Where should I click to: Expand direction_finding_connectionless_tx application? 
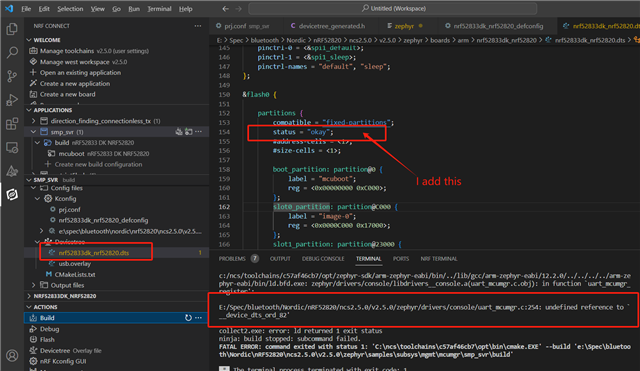34,121
